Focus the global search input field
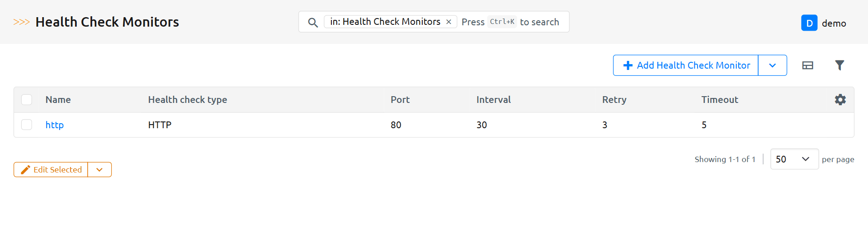The height and width of the screenshot is (237, 868). tap(510, 22)
